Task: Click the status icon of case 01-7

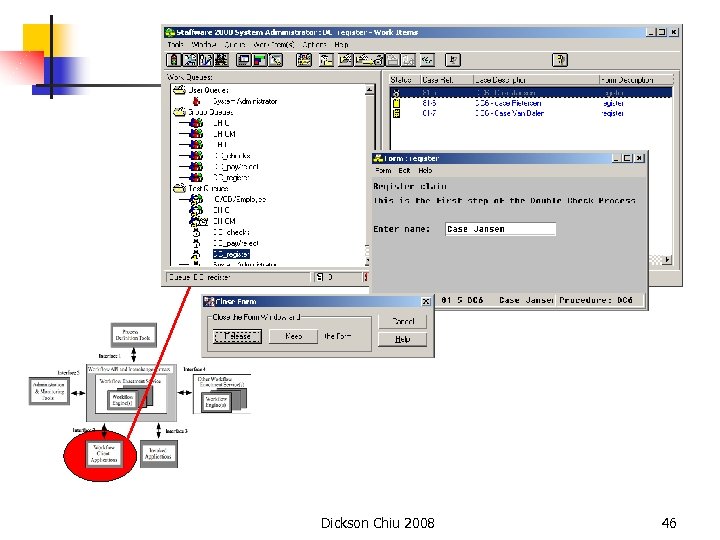Action: pyautogui.click(x=396, y=113)
